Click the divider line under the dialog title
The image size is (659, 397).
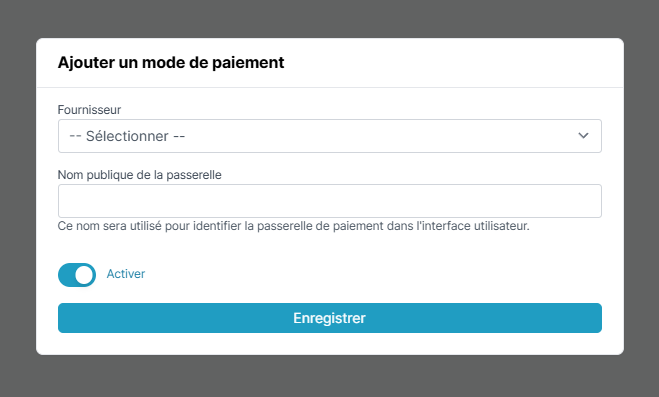tap(330, 87)
